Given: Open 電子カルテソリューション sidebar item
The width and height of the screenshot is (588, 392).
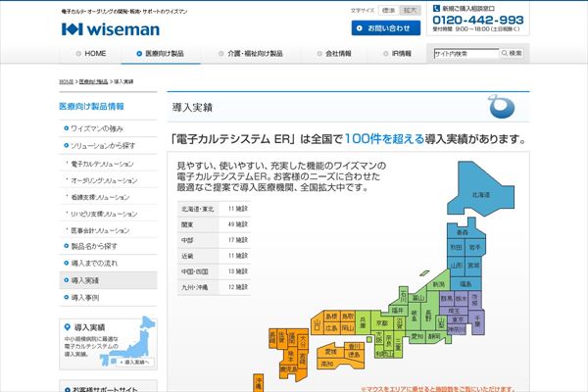Looking at the screenshot, I should [108, 164].
